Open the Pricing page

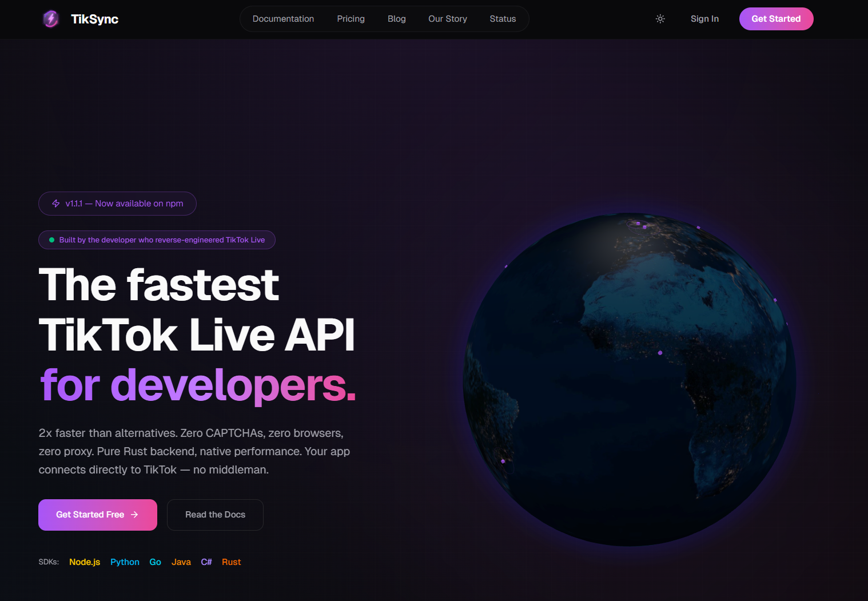point(351,19)
